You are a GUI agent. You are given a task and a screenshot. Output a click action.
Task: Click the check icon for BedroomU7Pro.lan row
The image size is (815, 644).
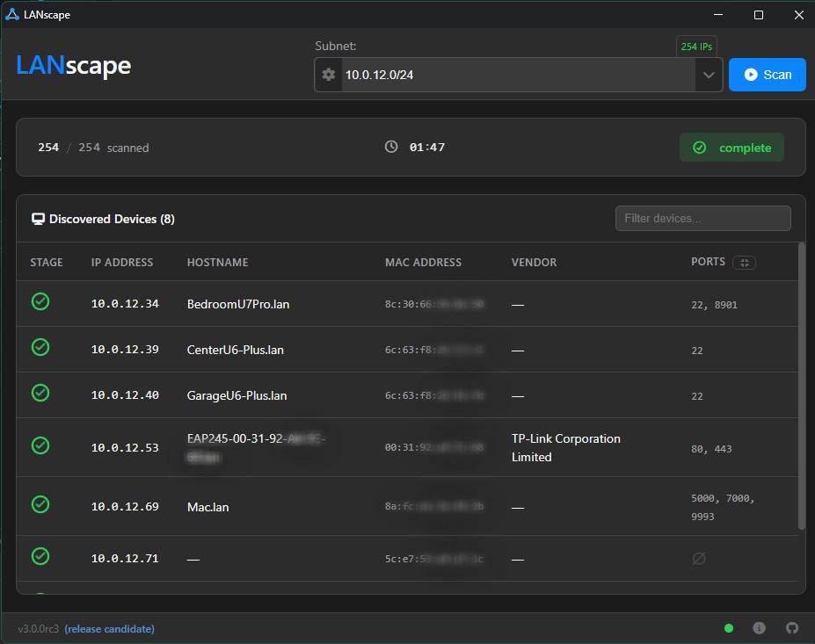click(x=40, y=301)
